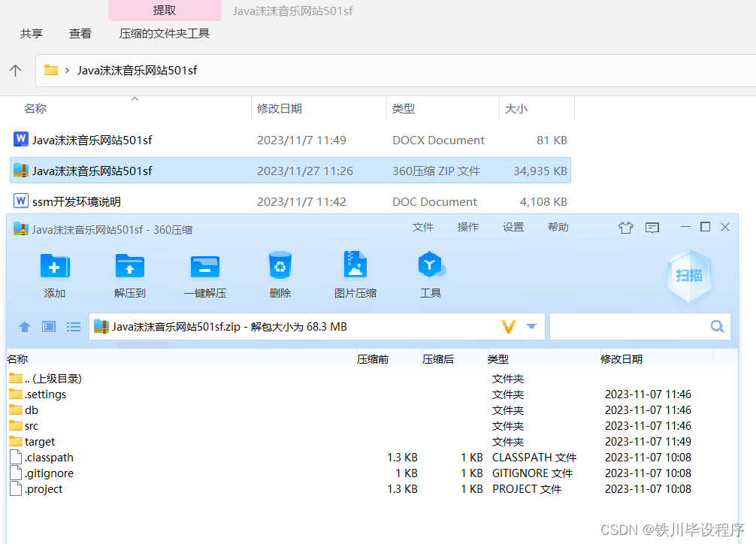The width and height of the screenshot is (756, 544).
Task: Click the 2023/11/27 11:26 date cell
Action: click(x=304, y=171)
